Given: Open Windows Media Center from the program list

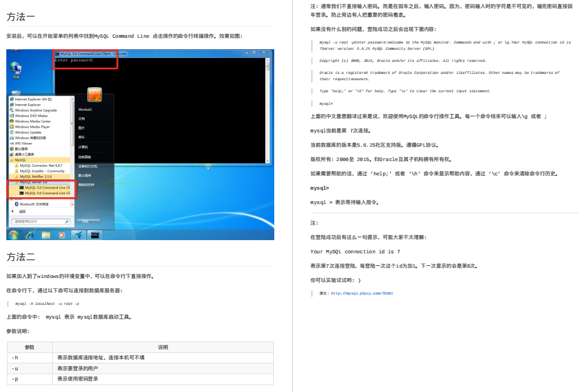Looking at the screenshot, I should tap(30, 121).
